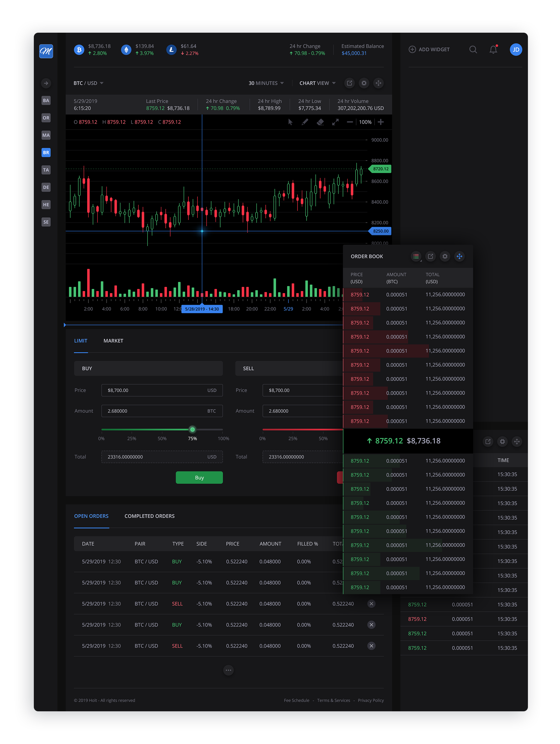Cancel the last open order (SELL)
Image resolution: width=560 pixels, height=744 pixels.
[x=371, y=646]
